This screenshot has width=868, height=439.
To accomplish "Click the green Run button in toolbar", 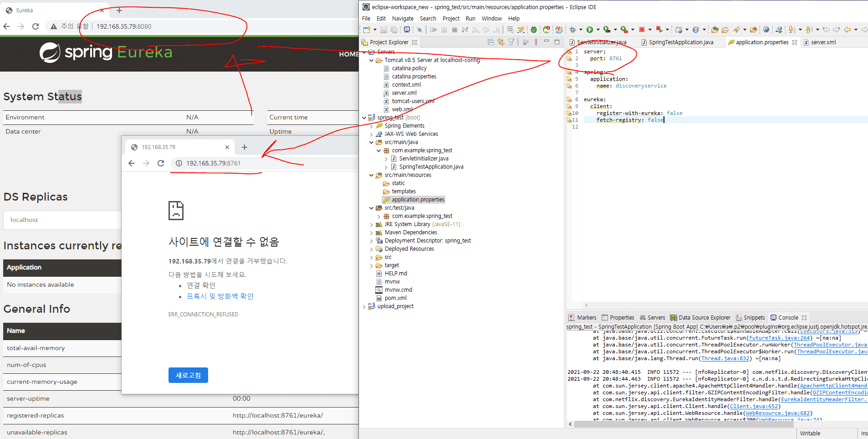I will click(590, 30).
